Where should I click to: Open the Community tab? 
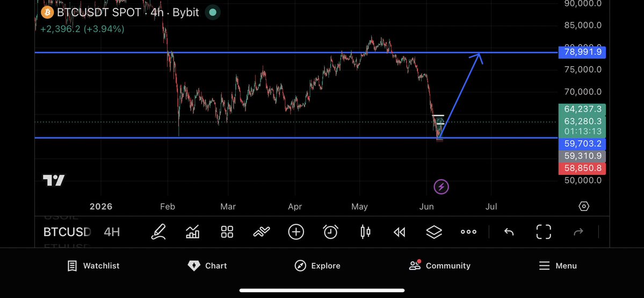(x=439, y=266)
